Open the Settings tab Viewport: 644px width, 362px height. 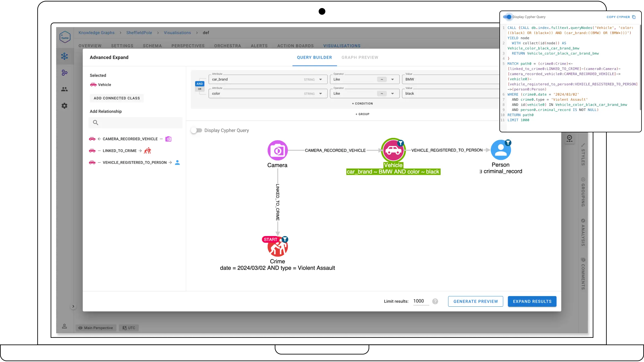[122, 46]
